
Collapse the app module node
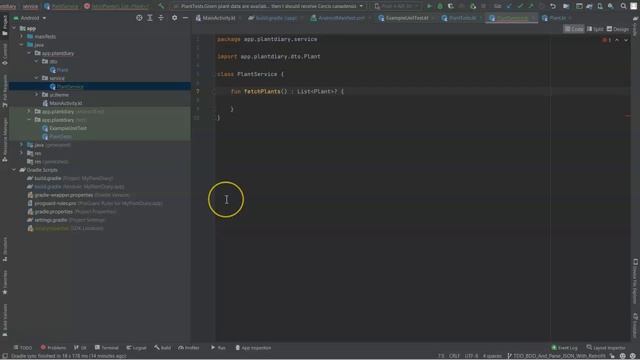pyautogui.click(x=15, y=28)
